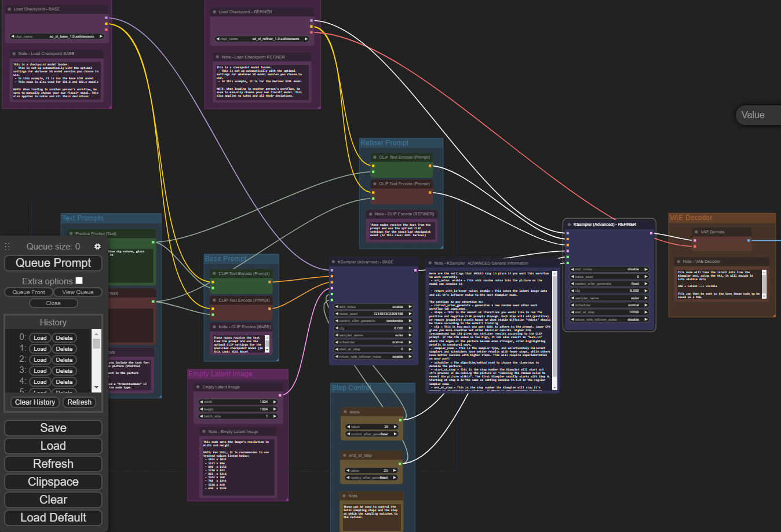
Task: Select the Refiner Prompt group title
Action: tap(384, 143)
